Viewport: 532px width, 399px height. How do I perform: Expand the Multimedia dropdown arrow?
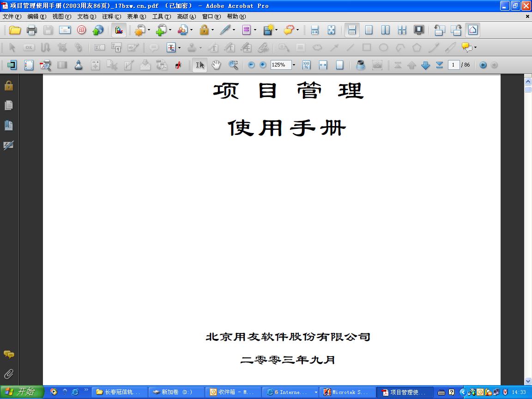277,30
